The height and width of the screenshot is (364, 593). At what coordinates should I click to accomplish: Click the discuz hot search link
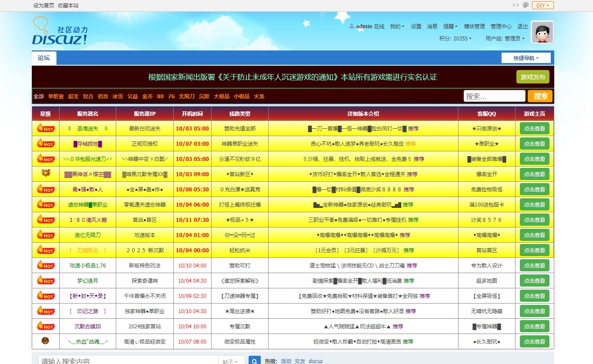point(316,361)
